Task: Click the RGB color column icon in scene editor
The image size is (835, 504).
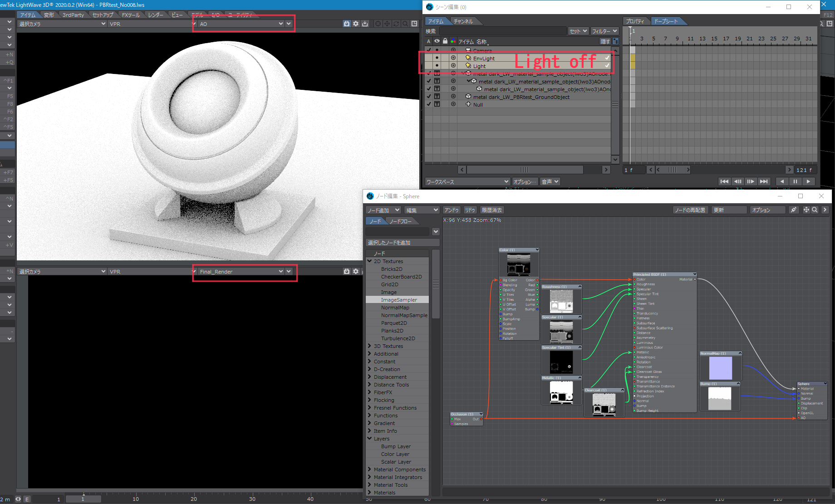Action: point(453,41)
